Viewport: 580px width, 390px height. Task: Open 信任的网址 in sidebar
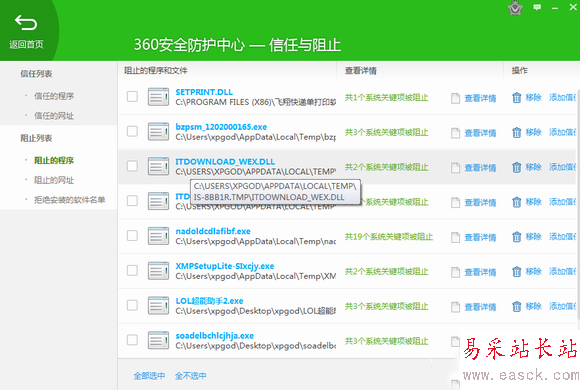point(54,116)
